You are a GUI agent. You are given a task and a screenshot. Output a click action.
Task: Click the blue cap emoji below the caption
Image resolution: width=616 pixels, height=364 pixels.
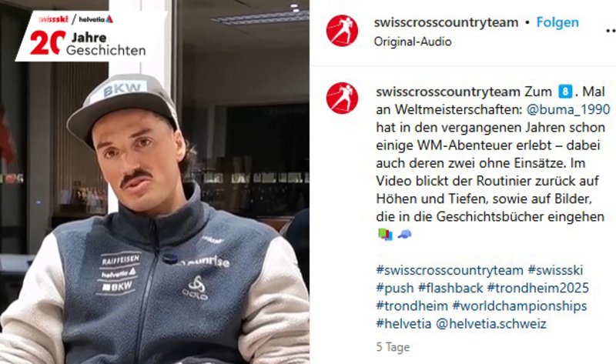[405, 234]
